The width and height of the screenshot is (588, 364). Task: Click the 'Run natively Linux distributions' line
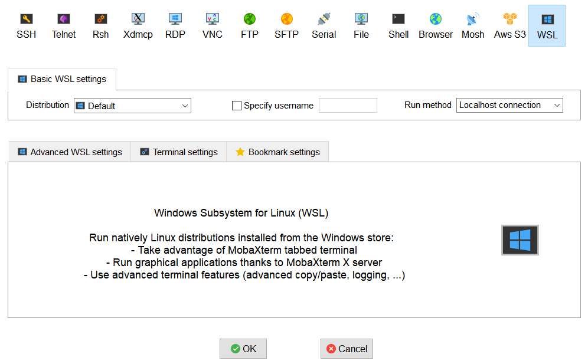[241, 238]
